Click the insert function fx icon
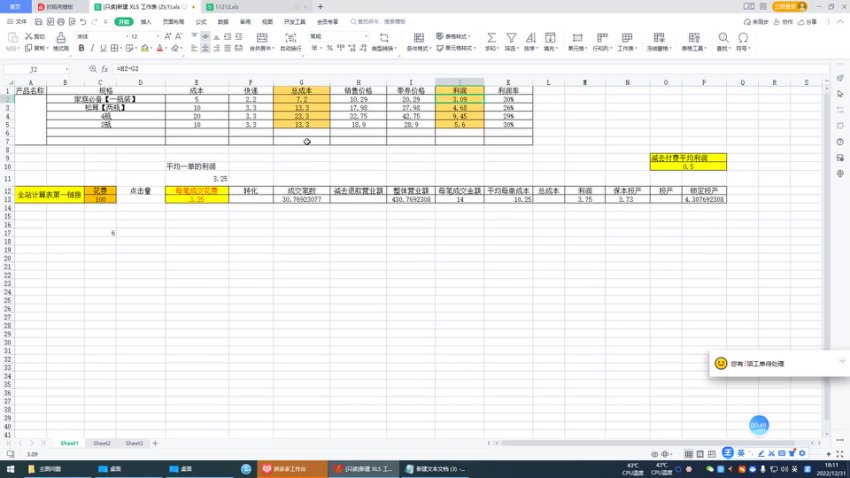The image size is (850, 478). tap(105, 69)
